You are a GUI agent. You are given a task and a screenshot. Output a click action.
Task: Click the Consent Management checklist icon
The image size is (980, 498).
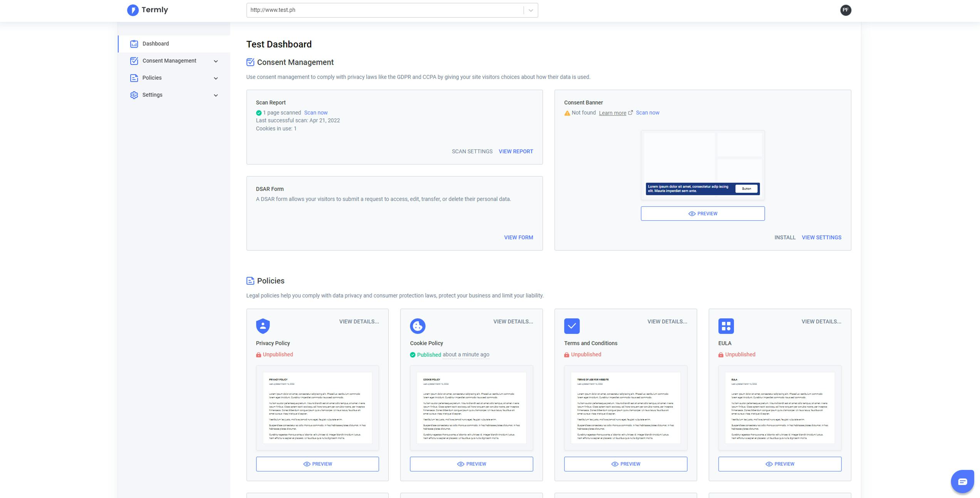click(134, 60)
